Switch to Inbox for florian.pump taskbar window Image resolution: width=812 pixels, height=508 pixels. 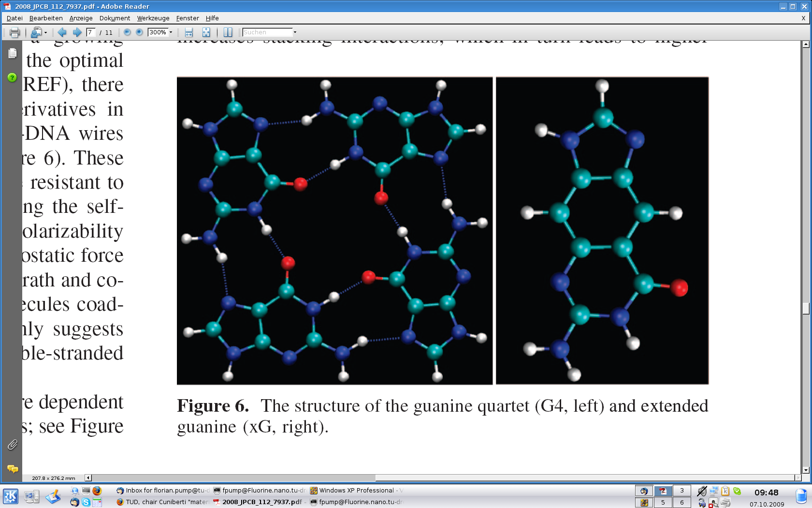(x=163, y=491)
